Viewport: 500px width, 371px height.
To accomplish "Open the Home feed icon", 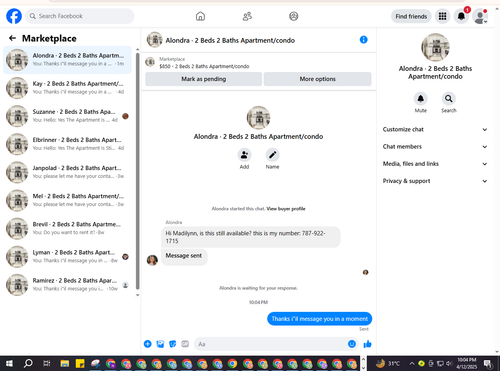I will 200,16.
